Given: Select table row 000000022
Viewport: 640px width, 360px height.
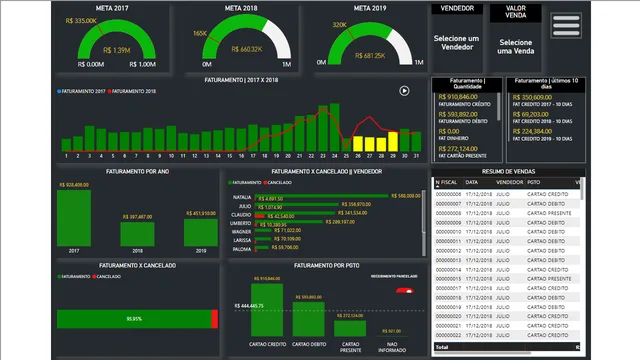Looking at the screenshot, I should click(507, 335).
